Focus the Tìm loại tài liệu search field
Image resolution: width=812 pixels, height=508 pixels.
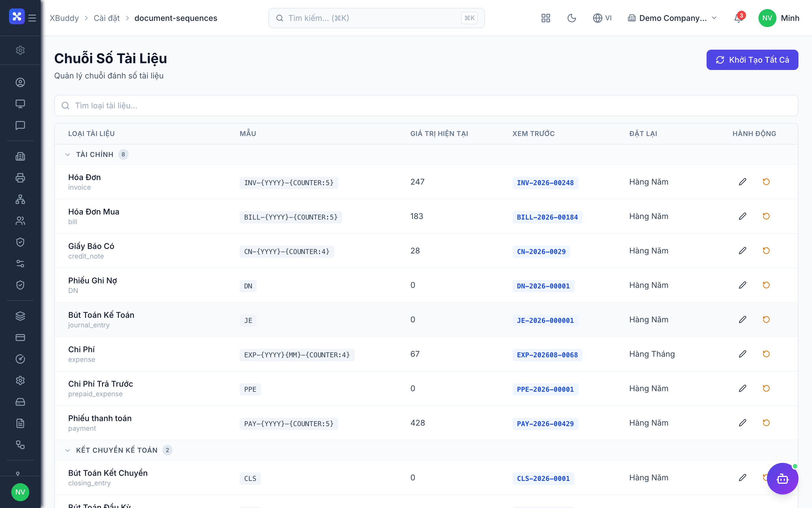(x=426, y=106)
